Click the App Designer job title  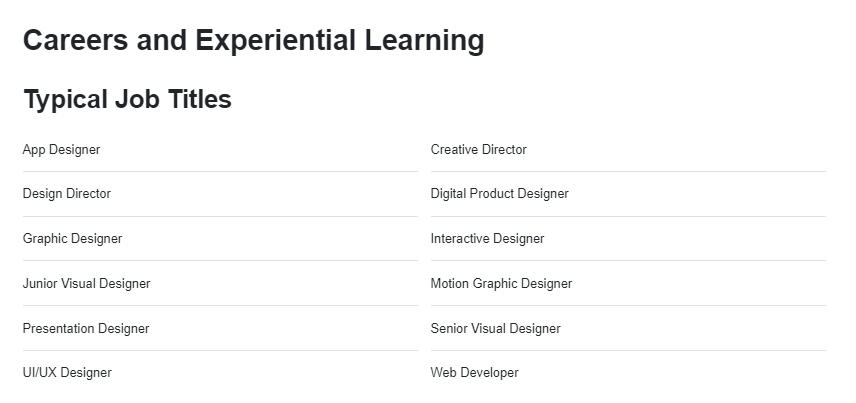(61, 150)
